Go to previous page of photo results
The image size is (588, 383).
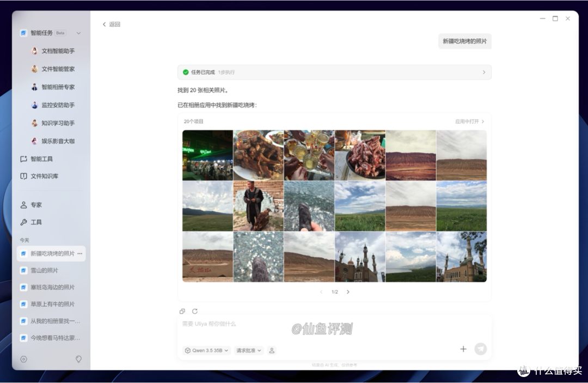(x=321, y=292)
